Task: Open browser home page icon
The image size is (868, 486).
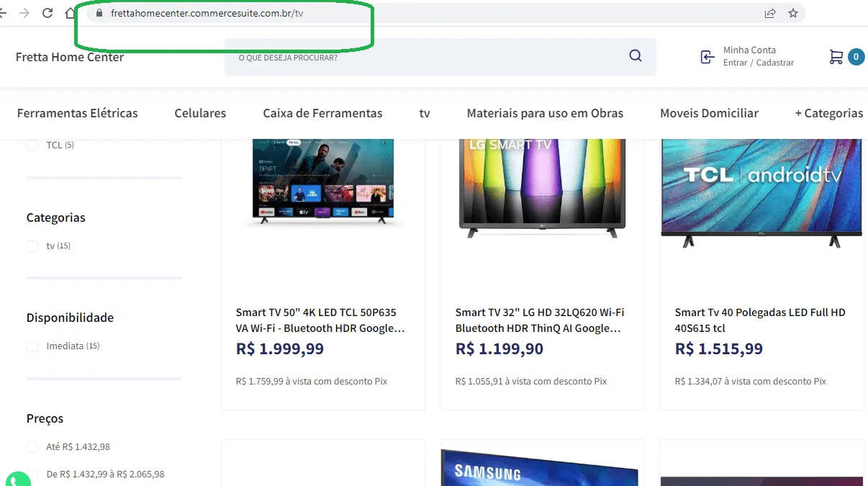Action: 70,13
